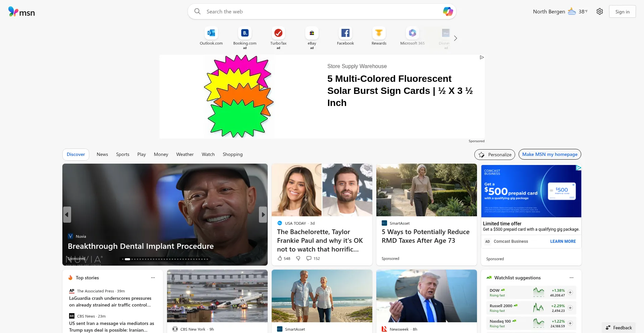Click the Newsweek article thumbnail
644x333 pixels.
[427, 296]
